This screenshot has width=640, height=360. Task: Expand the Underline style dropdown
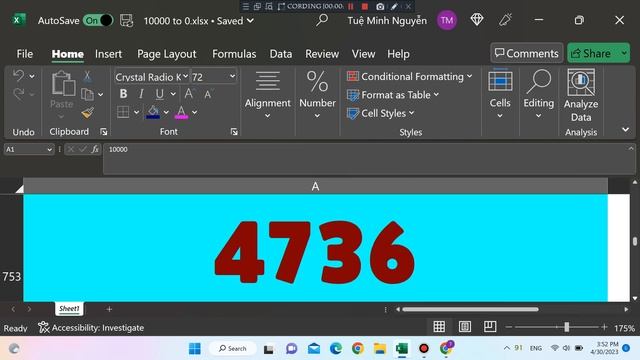[x=173, y=94]
